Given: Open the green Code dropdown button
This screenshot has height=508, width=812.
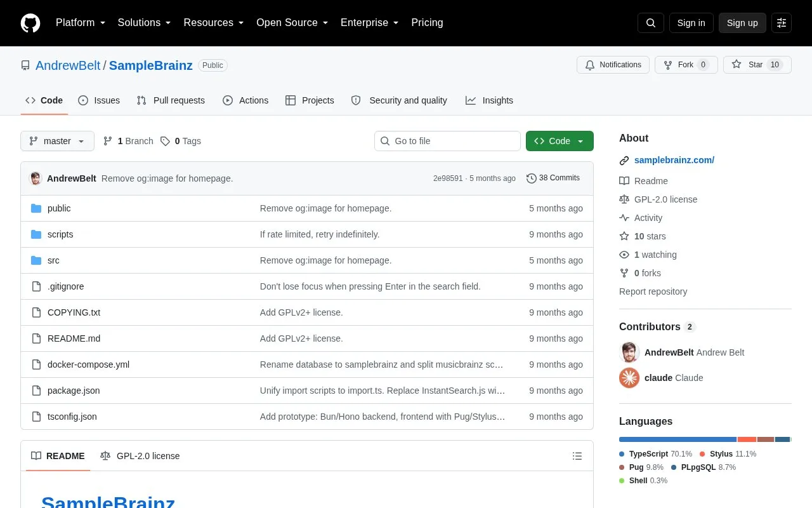Looking at the screenshot, I should [x=560, y=141].
